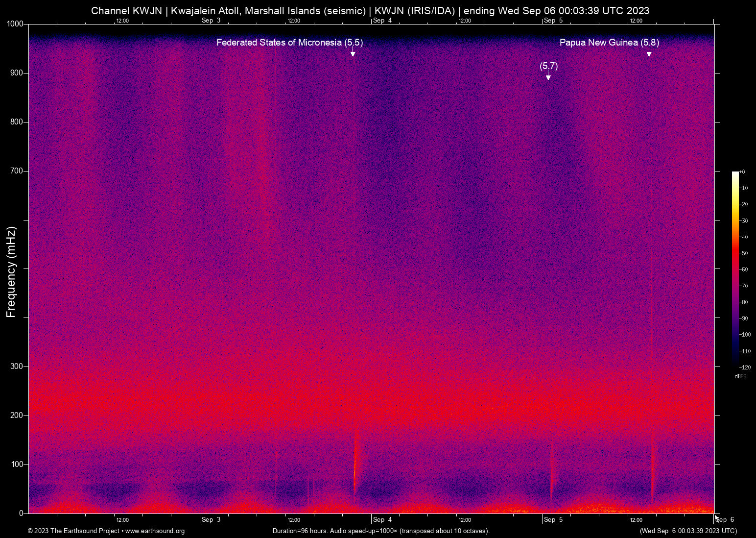Click the dBFS color scale bar
Viewport: 756px width, 538px height.
pyautogui.click(x=735, y=270)
